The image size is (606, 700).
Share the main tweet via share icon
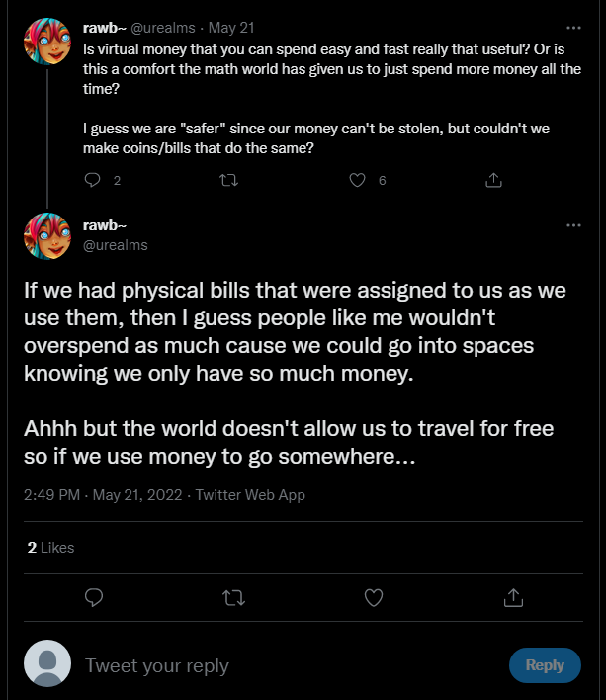coord(513,597)
